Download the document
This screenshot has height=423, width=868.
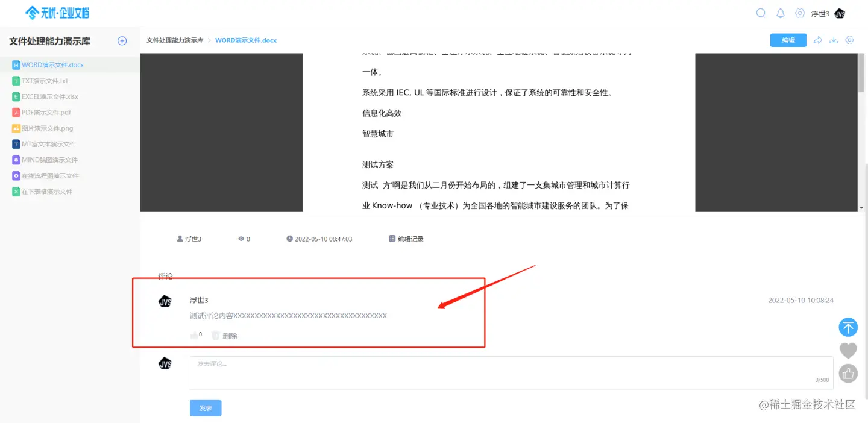(x=834, y=40)
